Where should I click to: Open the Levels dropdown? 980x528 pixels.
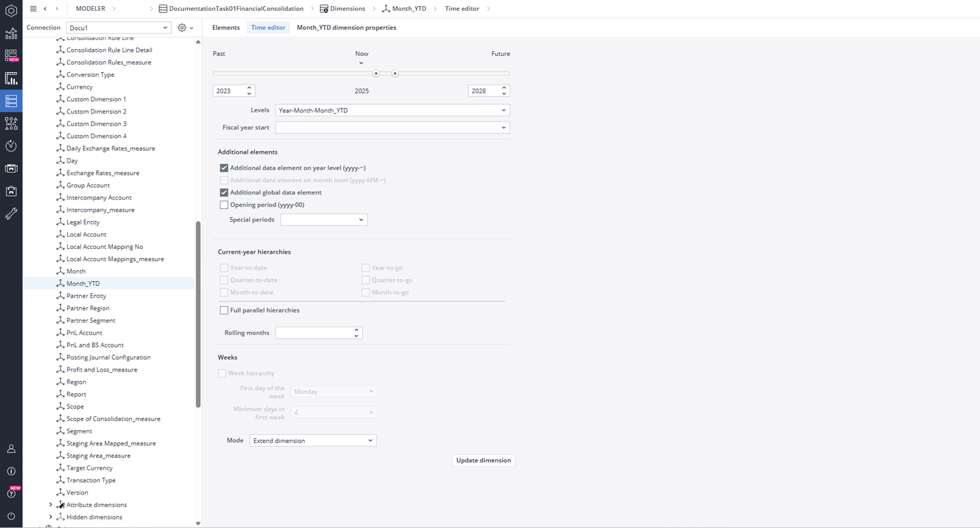(392, 110)
